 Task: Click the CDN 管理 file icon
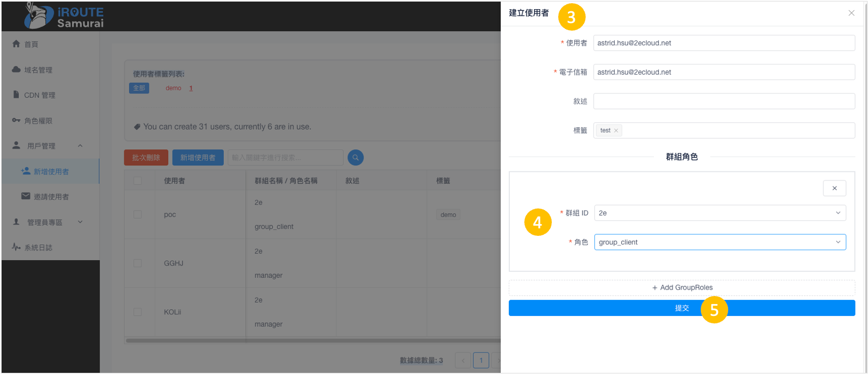[16, 95]
